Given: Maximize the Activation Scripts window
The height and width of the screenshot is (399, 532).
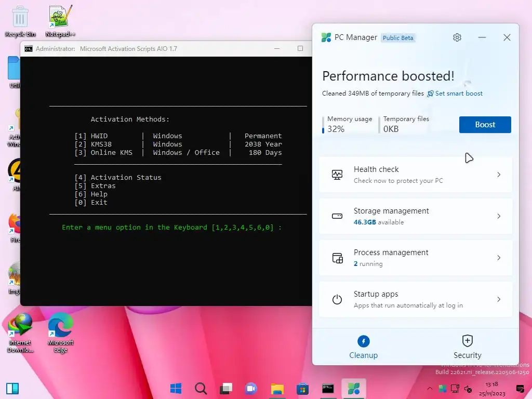Looking at the screenshot, I should click(300, 48).
